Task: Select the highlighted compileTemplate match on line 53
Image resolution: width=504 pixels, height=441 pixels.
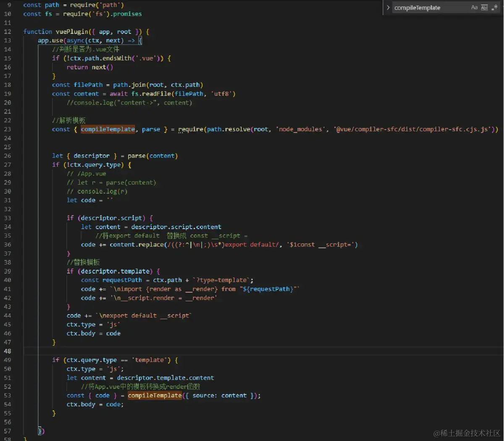Action: (x=155, y=395)
